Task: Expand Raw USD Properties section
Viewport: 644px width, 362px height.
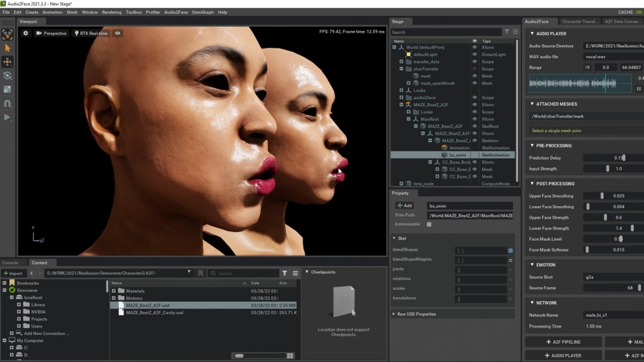Action: pos(394,314)
